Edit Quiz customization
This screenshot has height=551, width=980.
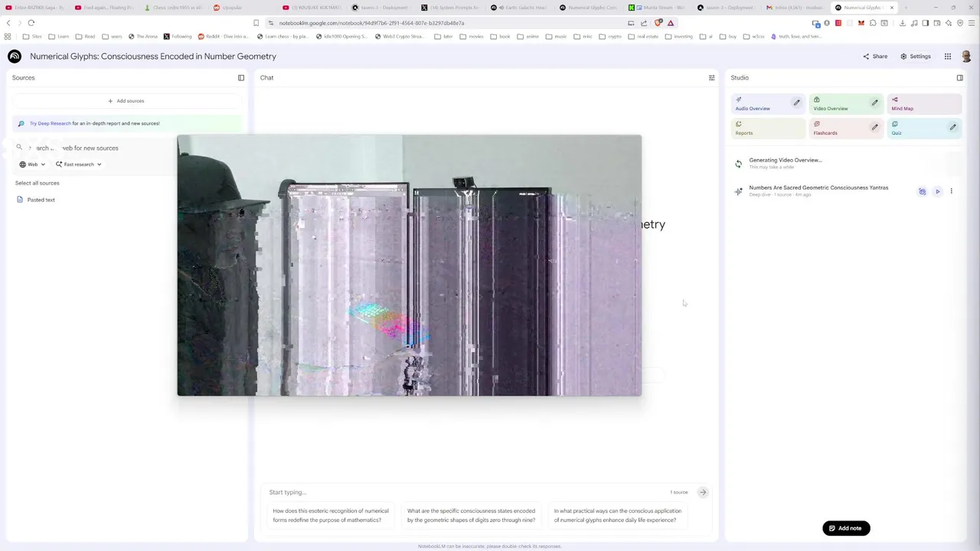pos(952,127)
